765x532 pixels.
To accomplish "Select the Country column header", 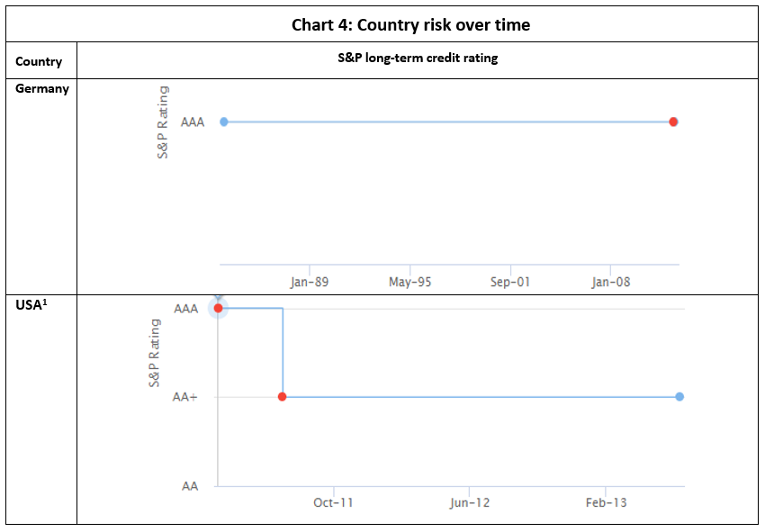I will pos(39,62).
